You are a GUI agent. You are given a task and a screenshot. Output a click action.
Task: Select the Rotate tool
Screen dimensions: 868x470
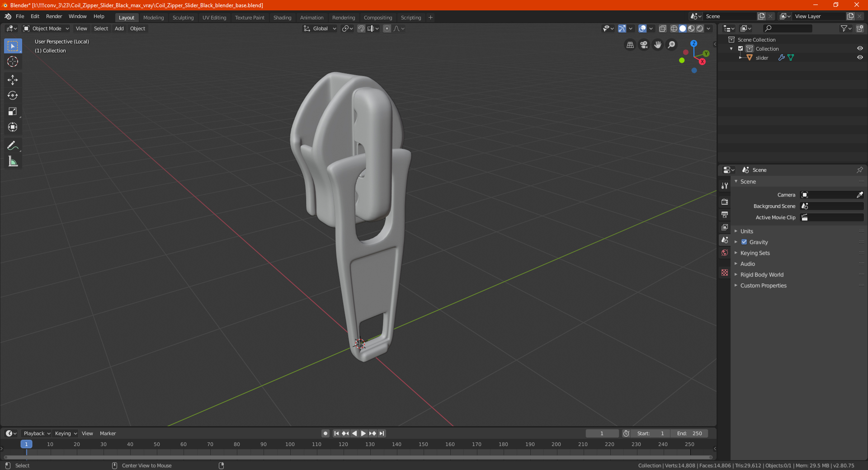pyautogui.click(x=13, y=95)
